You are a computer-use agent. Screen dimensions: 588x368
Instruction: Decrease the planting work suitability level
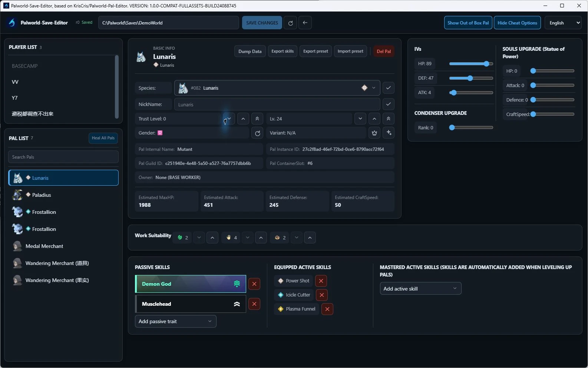click(x=199, y=238)
